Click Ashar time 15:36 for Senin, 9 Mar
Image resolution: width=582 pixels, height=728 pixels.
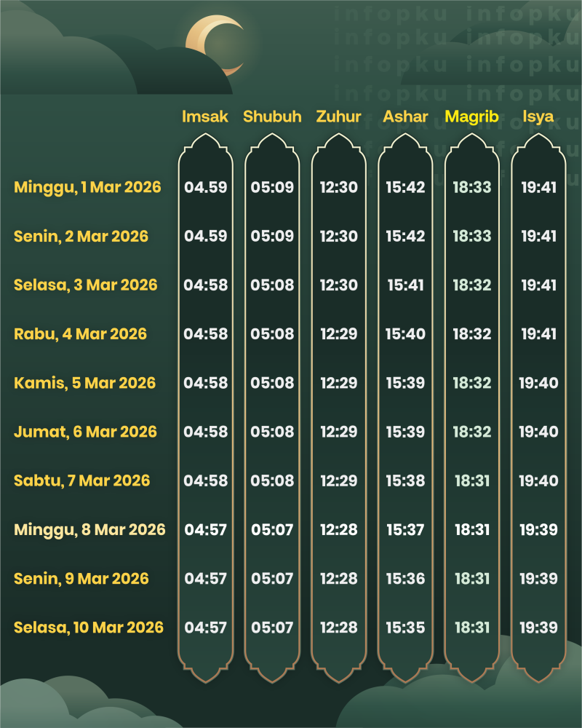[405, 579]
